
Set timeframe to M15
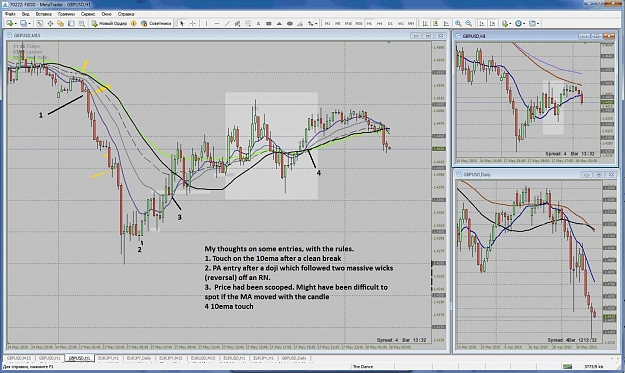point(348,24)
